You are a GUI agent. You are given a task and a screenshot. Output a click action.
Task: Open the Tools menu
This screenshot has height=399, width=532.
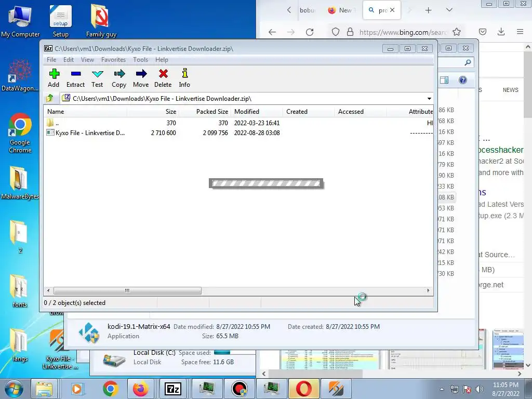140,60
